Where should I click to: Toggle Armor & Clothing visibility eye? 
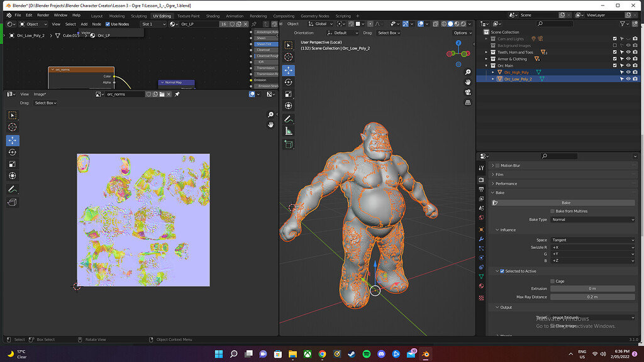(628, 58)
